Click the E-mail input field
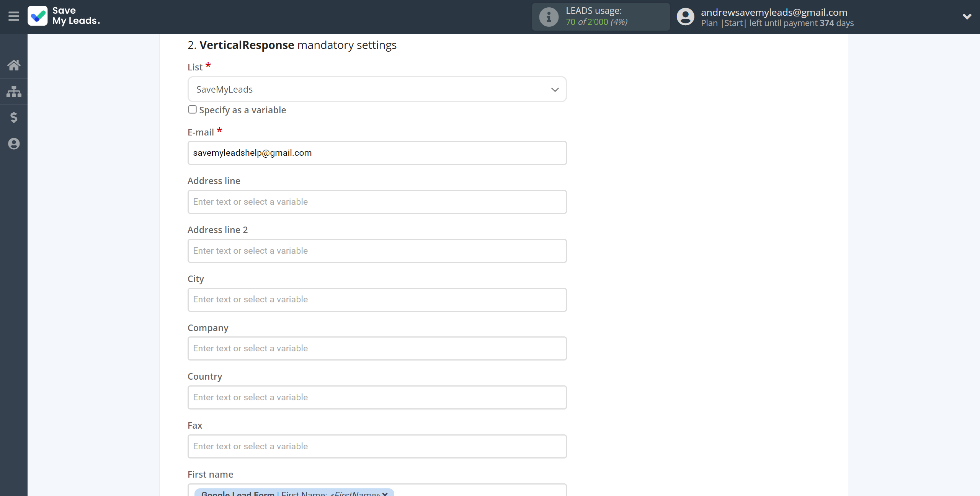This screenshot has width=980, height=496. pos(377,153)
